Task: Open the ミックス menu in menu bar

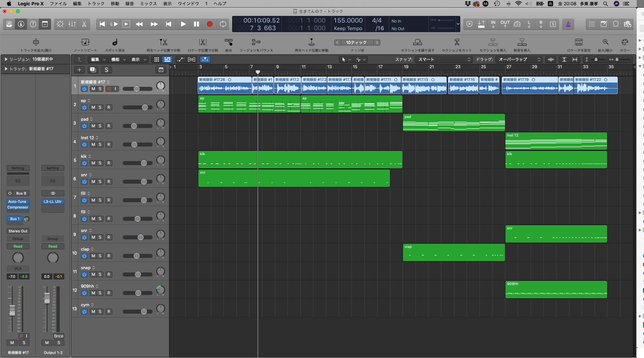Action: click(148, 4)
